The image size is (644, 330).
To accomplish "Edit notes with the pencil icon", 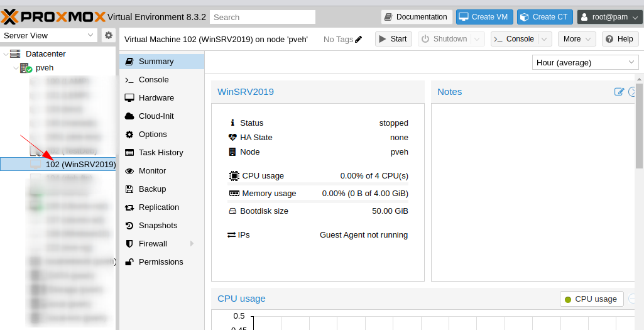I will tap(619, 92).
